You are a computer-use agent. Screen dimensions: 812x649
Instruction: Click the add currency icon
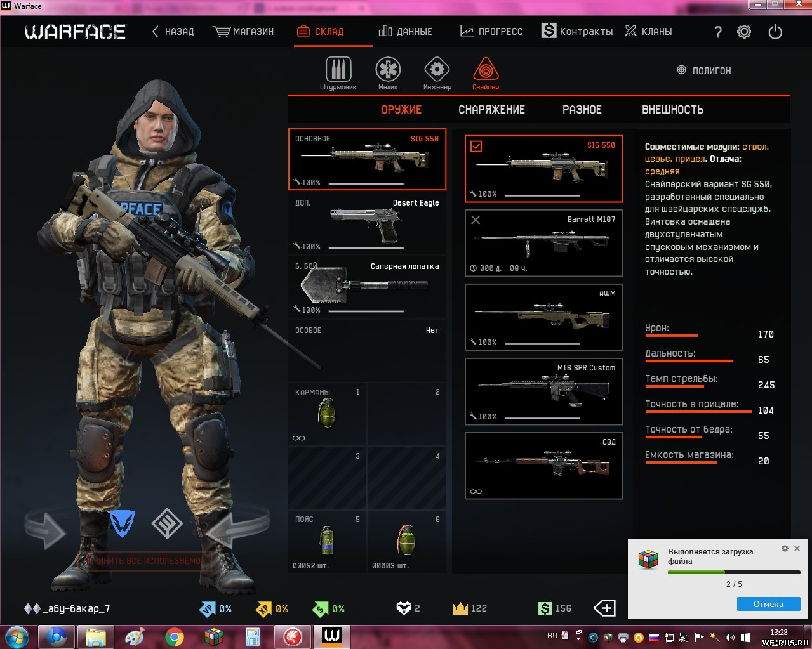pos(604,608)
